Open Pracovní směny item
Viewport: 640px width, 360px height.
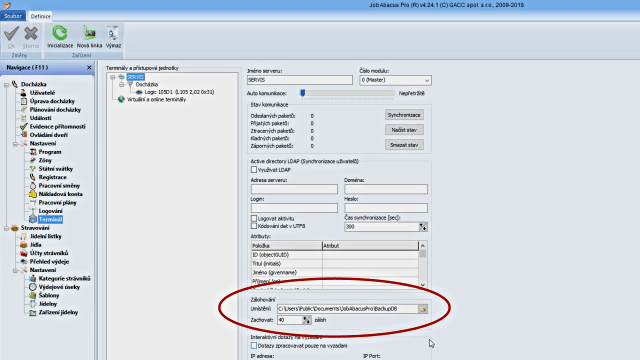(59, 186)
